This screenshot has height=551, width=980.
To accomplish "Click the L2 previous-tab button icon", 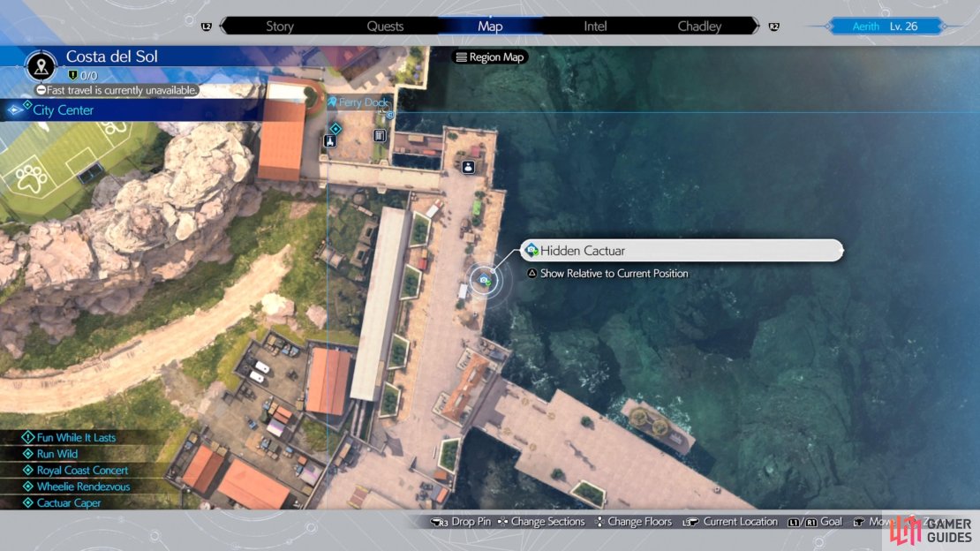I will (x=207, y=26).
